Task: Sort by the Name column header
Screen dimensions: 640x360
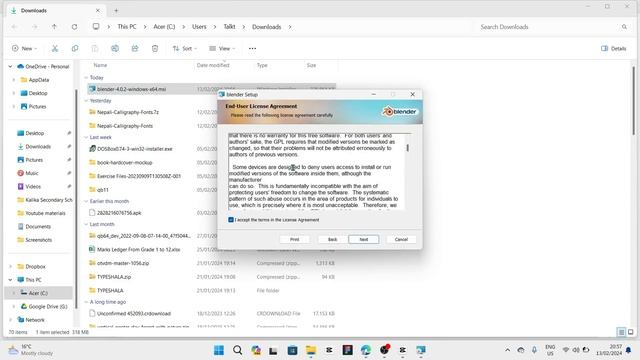Action: (x=100, y=65)
